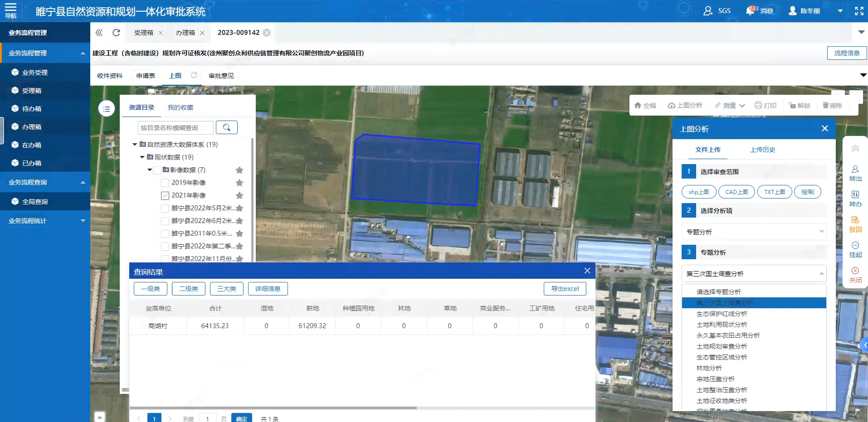Switch to 上传历史 tab
Image resolution: width=868 pixels, height=422 pixels.
click(763, 150)
